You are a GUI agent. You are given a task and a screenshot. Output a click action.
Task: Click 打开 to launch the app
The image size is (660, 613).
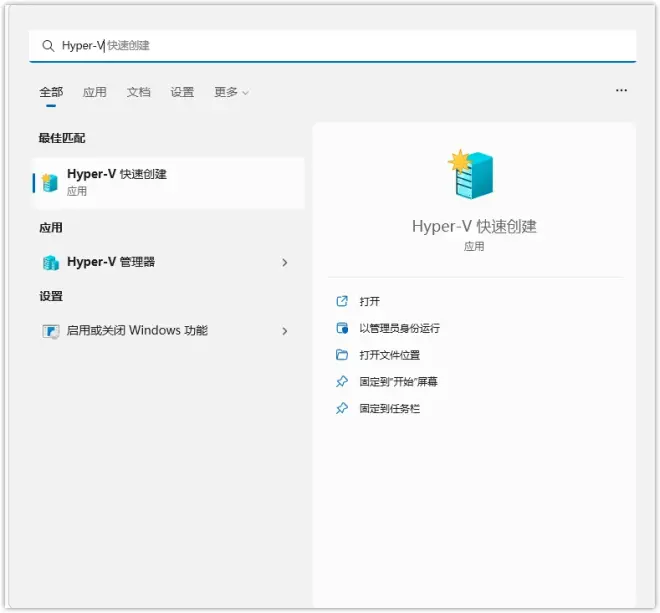[x=369, y=301]
